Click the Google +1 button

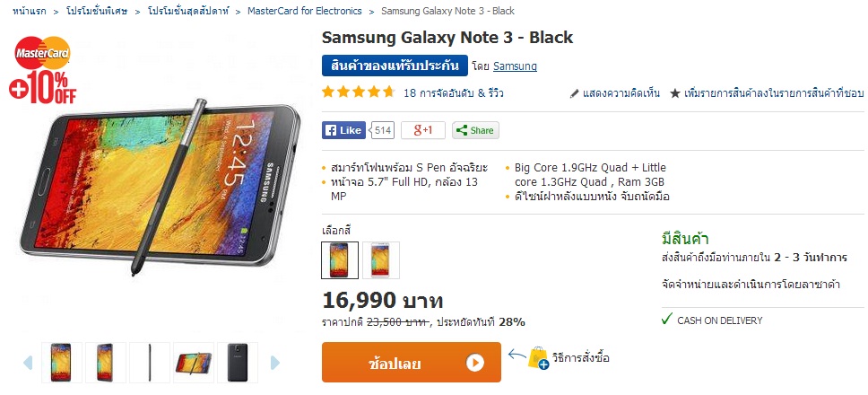423,130
